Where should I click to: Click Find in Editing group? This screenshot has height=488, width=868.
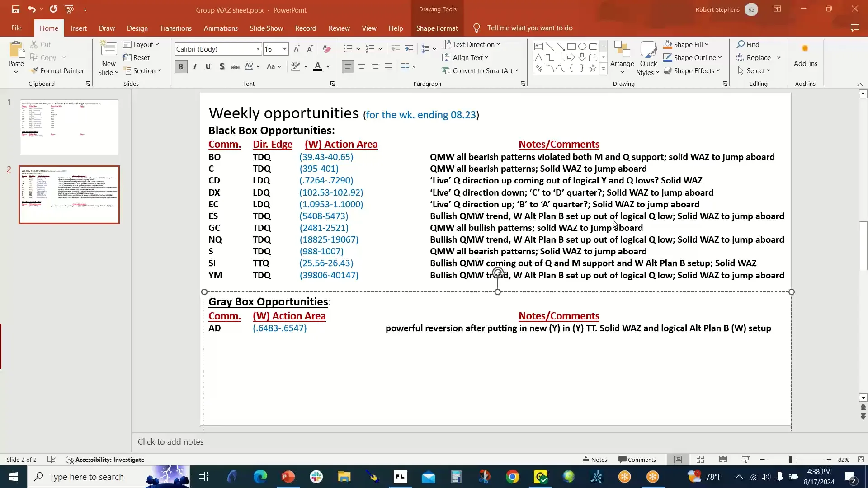tap(748, 44)
